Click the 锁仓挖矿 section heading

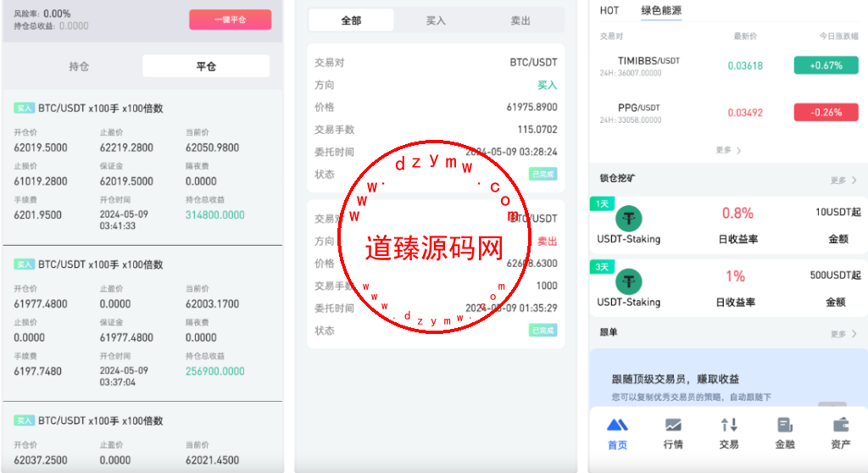[617, 178]
